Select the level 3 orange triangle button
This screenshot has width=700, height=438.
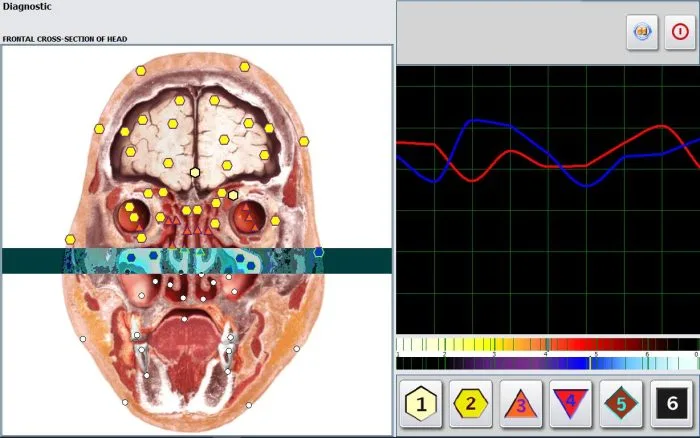click(x=521, y=405)
